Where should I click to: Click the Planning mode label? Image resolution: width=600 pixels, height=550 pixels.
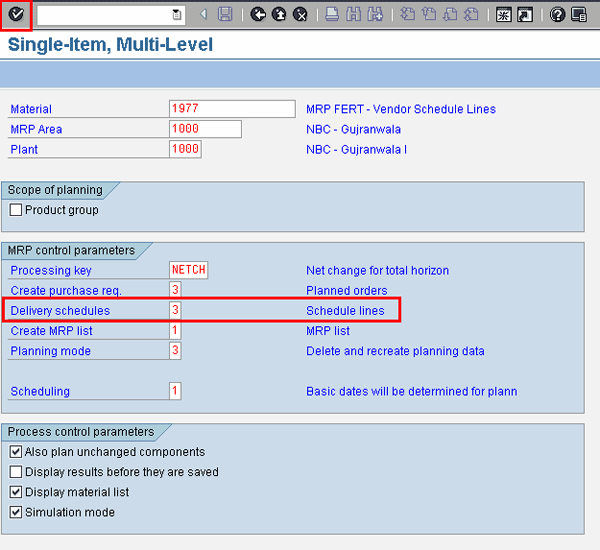(51, 351)
